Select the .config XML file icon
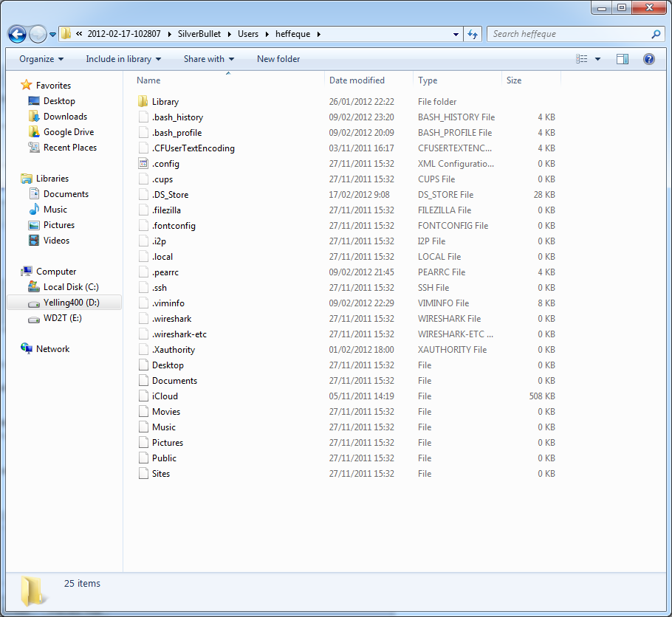Image resolution: width=672 pixels, height=617 pixels. pos(143,163)
